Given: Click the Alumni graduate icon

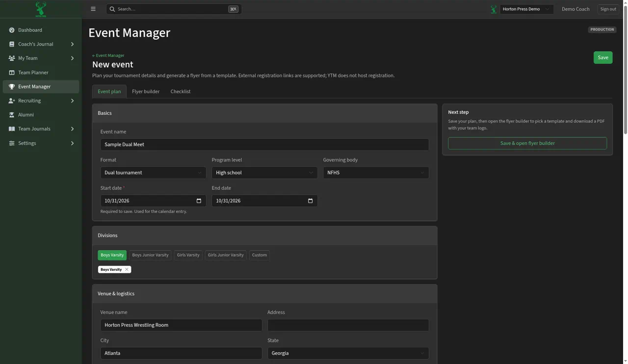Looking at the screenshot, I should 12,115.
